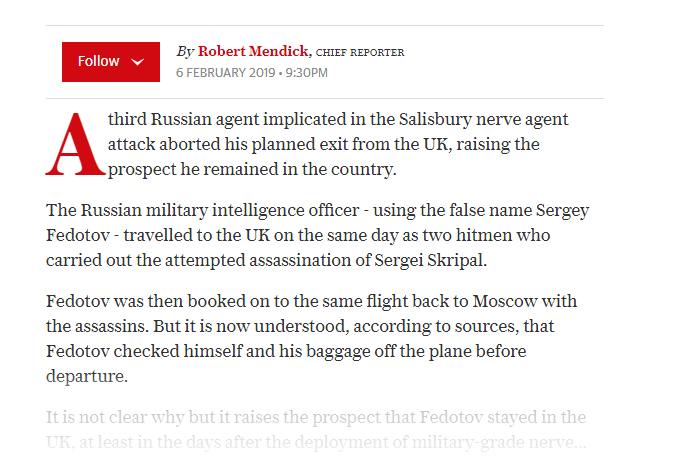
Task: Click 'Sergei Skripal' name in second paragraph
Action: pos(430,260)
